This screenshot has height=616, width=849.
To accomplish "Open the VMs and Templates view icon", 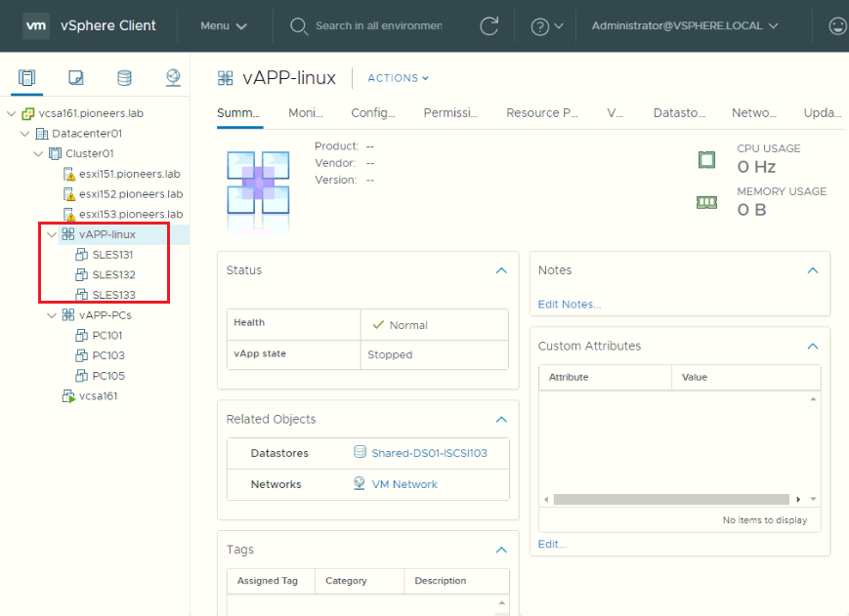I will point(76,78).
